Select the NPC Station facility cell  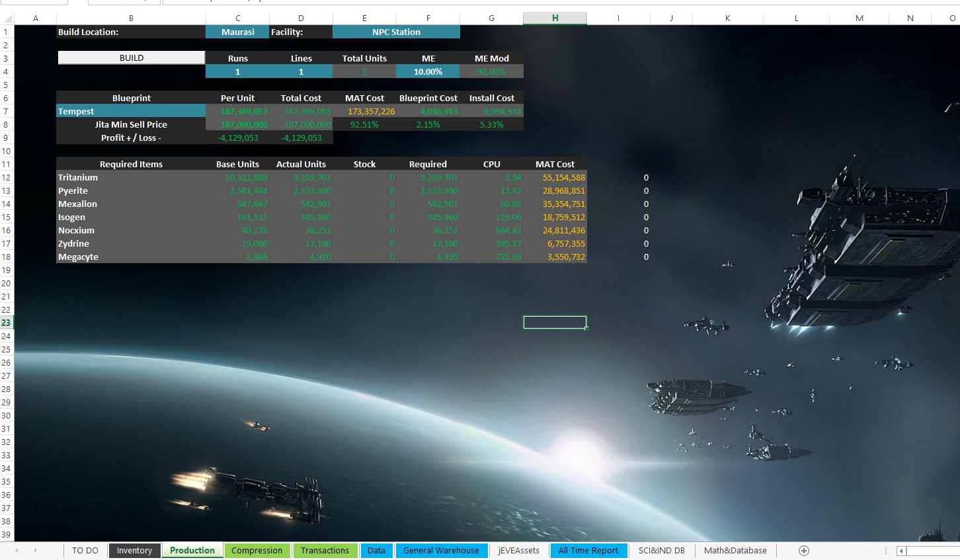pos(396,32)
